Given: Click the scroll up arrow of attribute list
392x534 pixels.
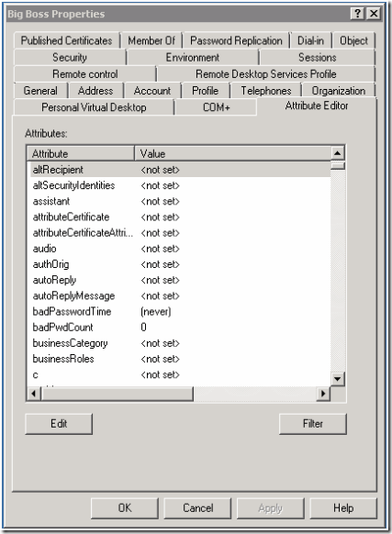Looking at the screenshot, I should pyautogui.click(x=338, y=153).
